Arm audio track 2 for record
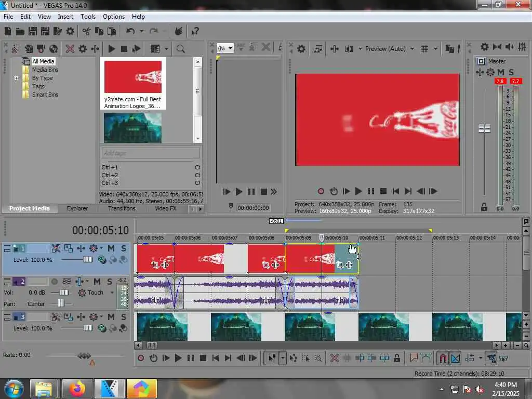 pyautogui.click(x=54, y=282)
